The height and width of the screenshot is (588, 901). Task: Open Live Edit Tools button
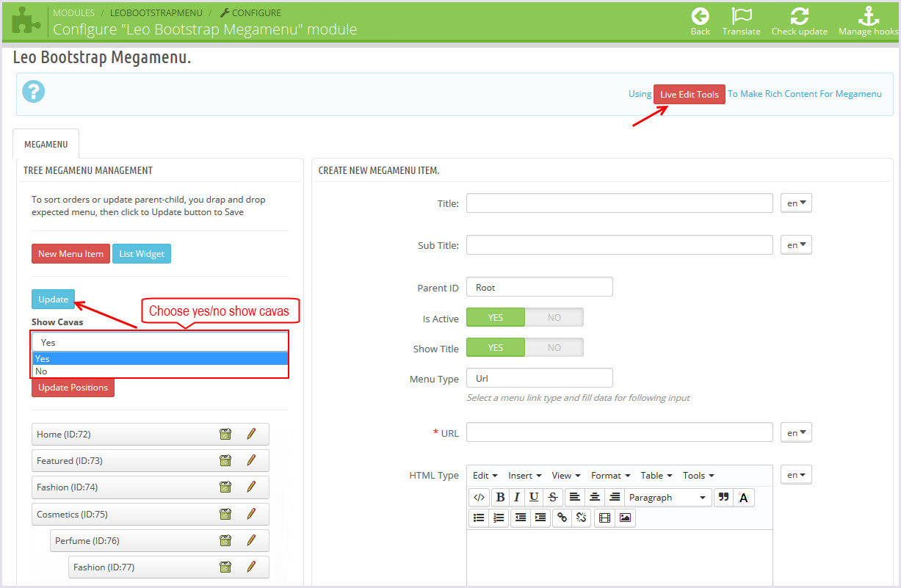(689, 94)
